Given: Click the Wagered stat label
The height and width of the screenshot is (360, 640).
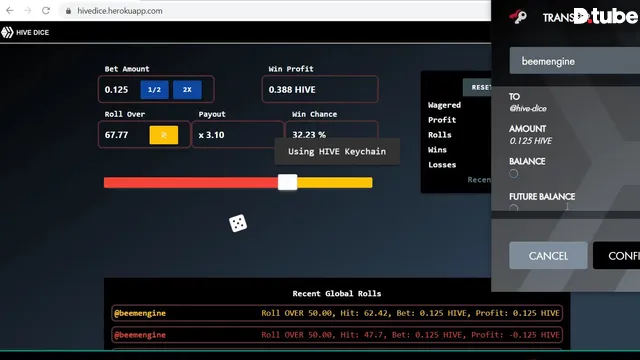Looking at the screenshot, I should 444,105.
